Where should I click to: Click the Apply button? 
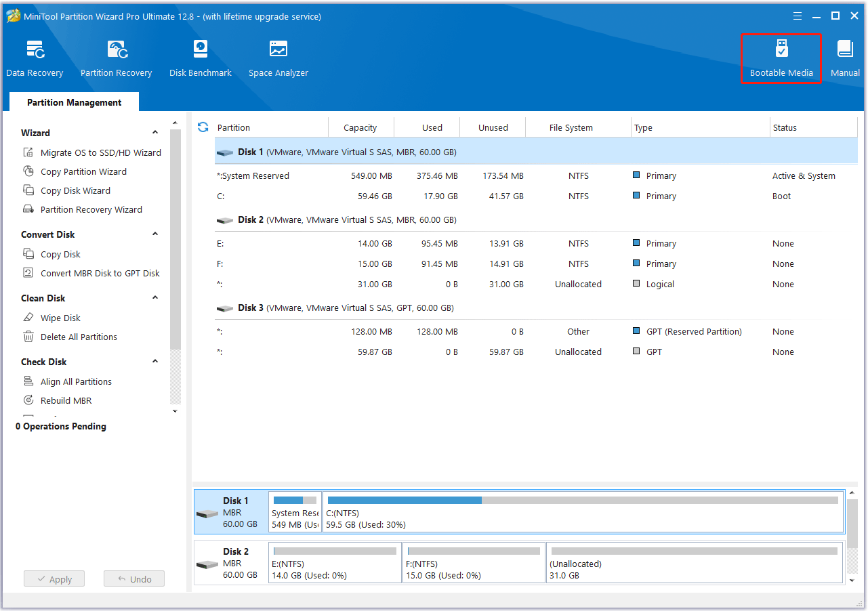tap(54, 578)
